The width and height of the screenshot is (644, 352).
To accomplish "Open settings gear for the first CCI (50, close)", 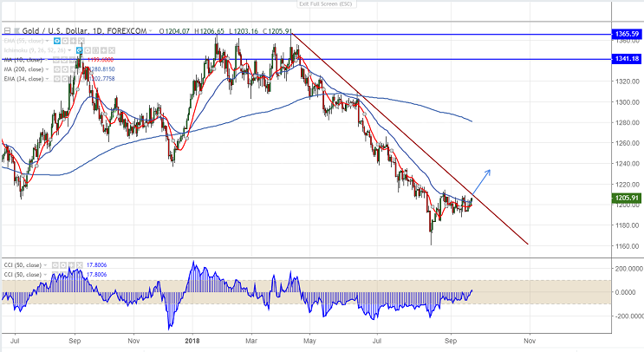I will (63, 265).
